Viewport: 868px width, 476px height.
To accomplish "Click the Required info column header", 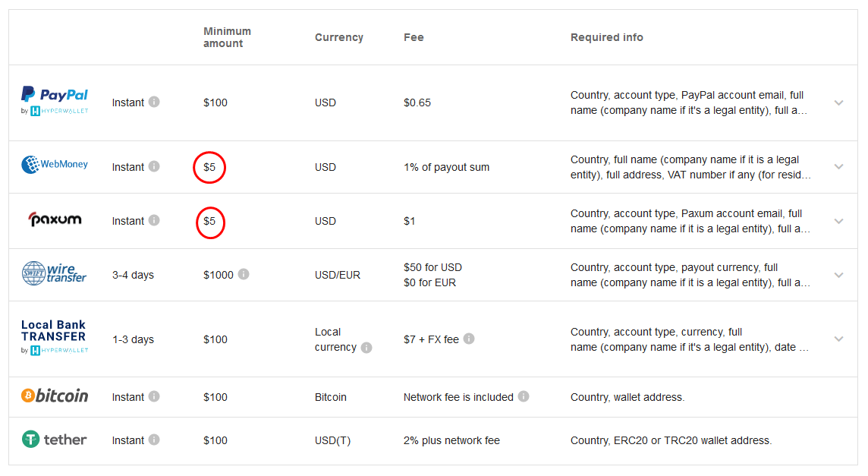I will point(606,37).
